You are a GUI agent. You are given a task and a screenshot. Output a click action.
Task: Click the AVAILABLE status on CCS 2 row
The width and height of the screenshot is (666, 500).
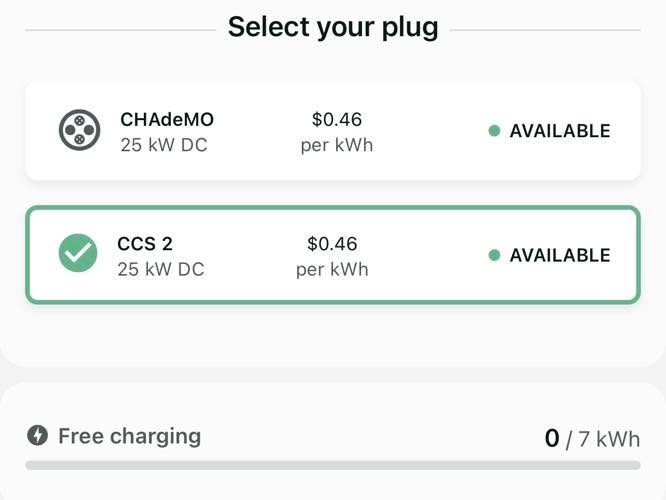point(560,255)
